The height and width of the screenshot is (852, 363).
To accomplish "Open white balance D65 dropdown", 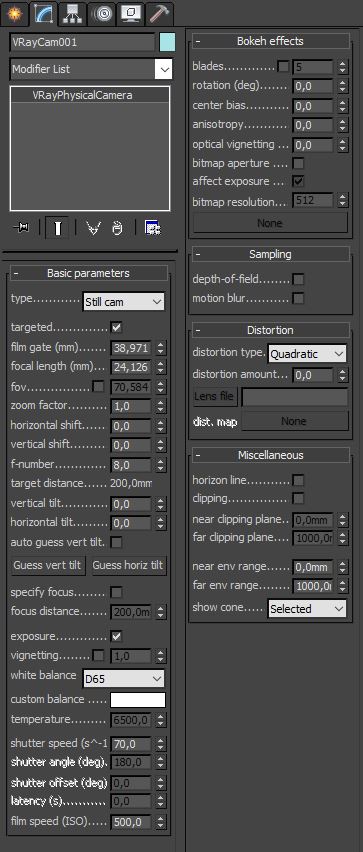I will click(123, 679).
